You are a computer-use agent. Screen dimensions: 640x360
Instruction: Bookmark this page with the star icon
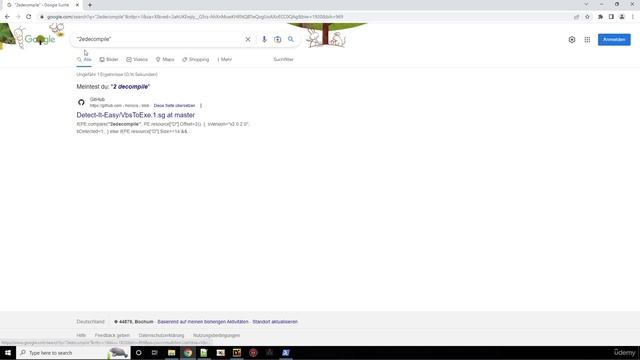tap(587, 17)
